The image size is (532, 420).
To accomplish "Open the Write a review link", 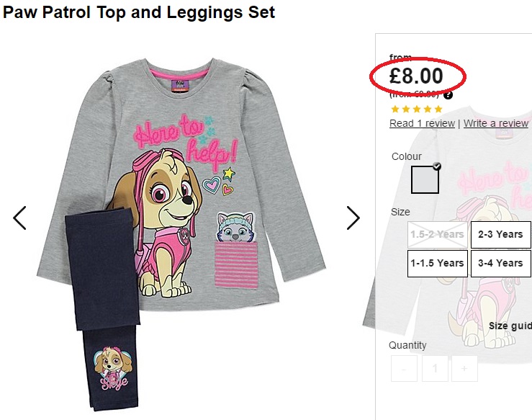I will [496, 123].
